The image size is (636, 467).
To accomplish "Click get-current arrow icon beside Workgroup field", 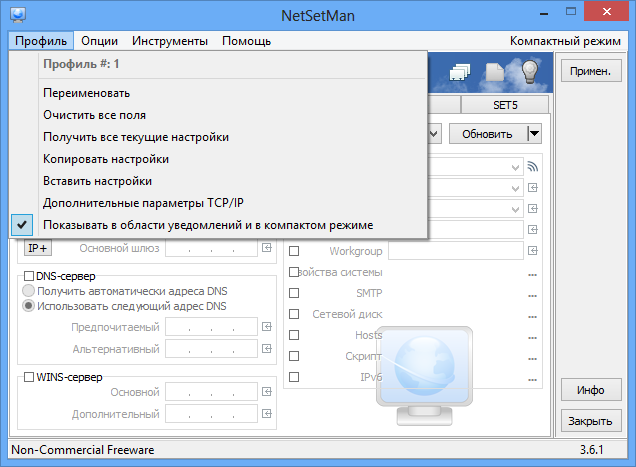I will (533, 251).
